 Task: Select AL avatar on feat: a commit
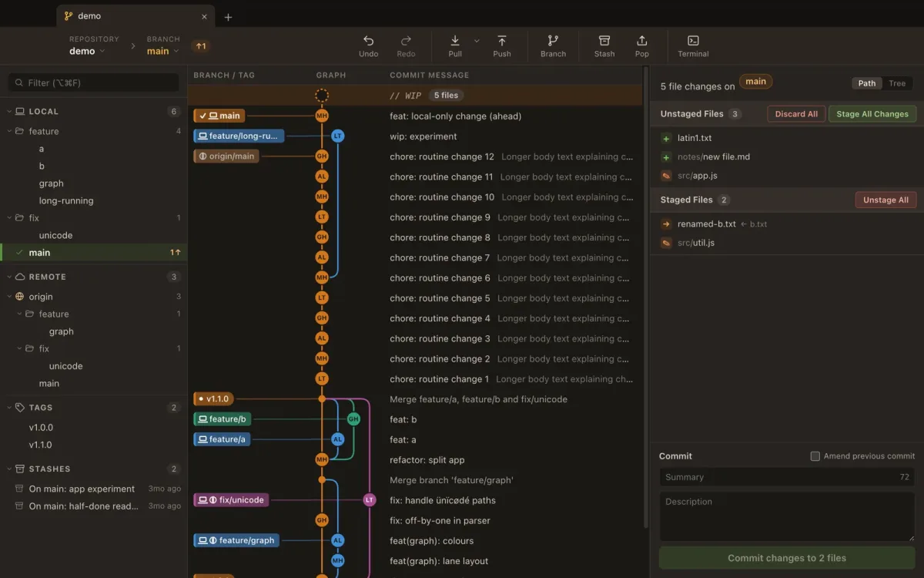pos(337,439)
